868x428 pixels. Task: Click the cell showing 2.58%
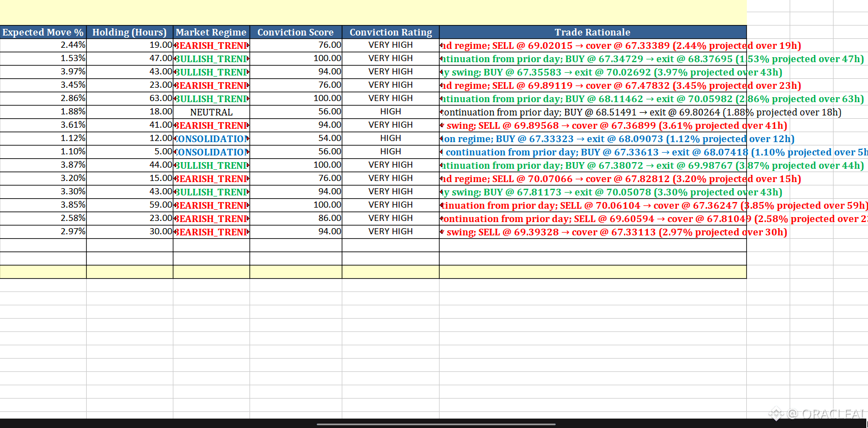[43, 219]
